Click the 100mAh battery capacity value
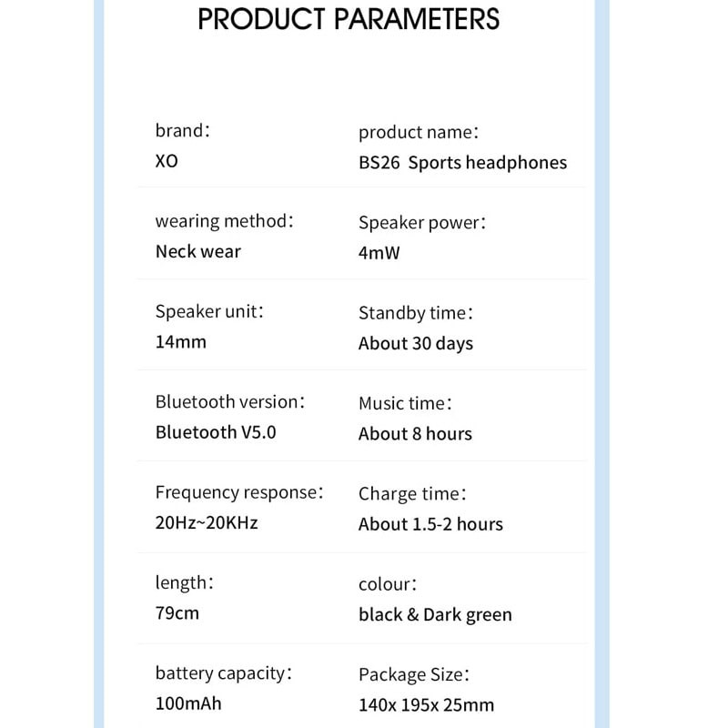The image size is (728, 728). (188, 703)
